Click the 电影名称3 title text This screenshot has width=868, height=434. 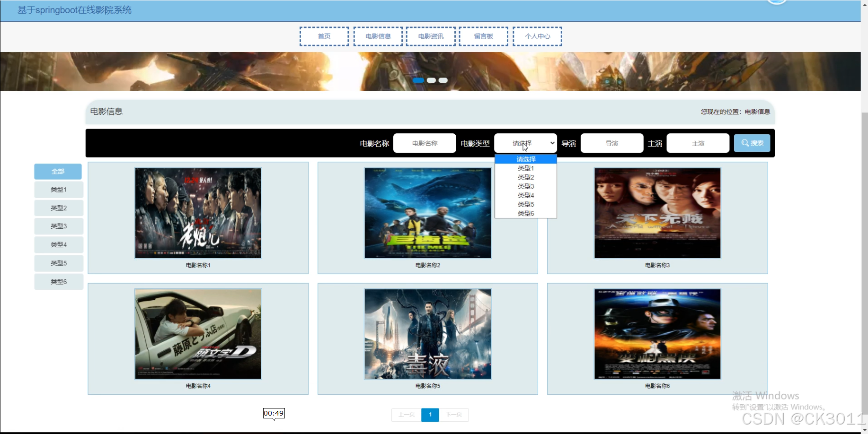tap(657, 265)
